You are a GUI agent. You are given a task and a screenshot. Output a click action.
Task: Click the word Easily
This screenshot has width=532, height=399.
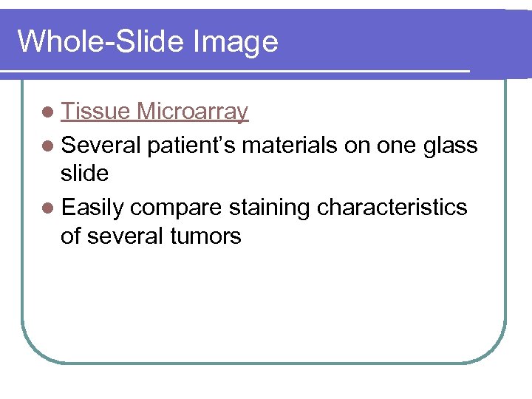(93, 208)
